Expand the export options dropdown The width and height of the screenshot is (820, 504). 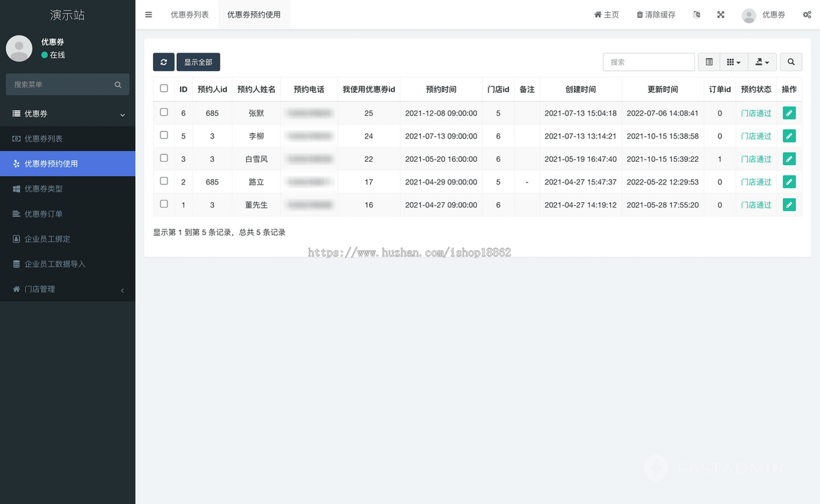762,61
